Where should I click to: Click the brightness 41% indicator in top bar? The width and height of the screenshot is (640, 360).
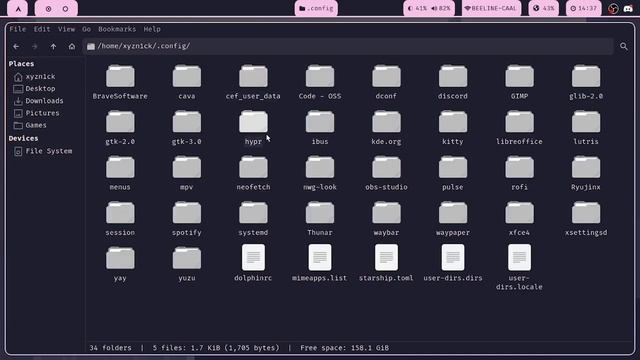click(417, 8)
